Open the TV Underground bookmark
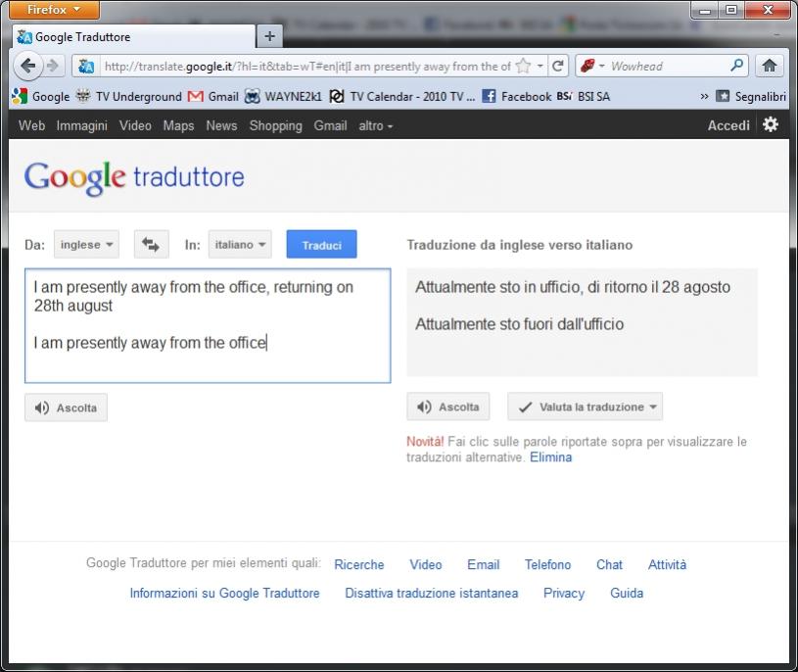Viewport: 798px width, 672px height. (129, 96)
